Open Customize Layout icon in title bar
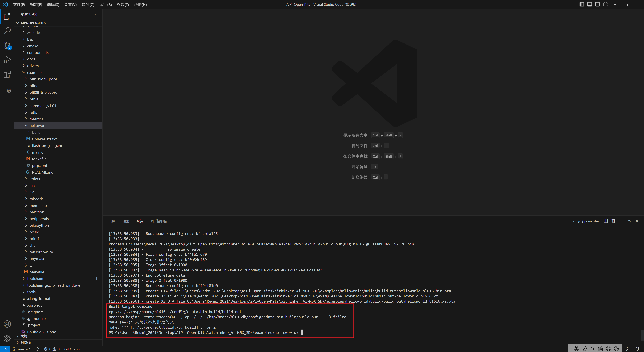 [x=605, y=4]
